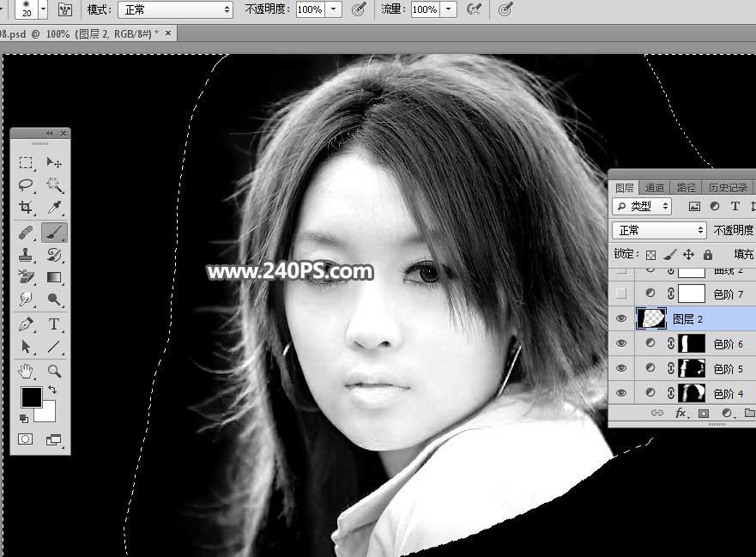The image size is (756, 557).
Task: Select the Zoom magnifier tool
Action: pos(54,371)
